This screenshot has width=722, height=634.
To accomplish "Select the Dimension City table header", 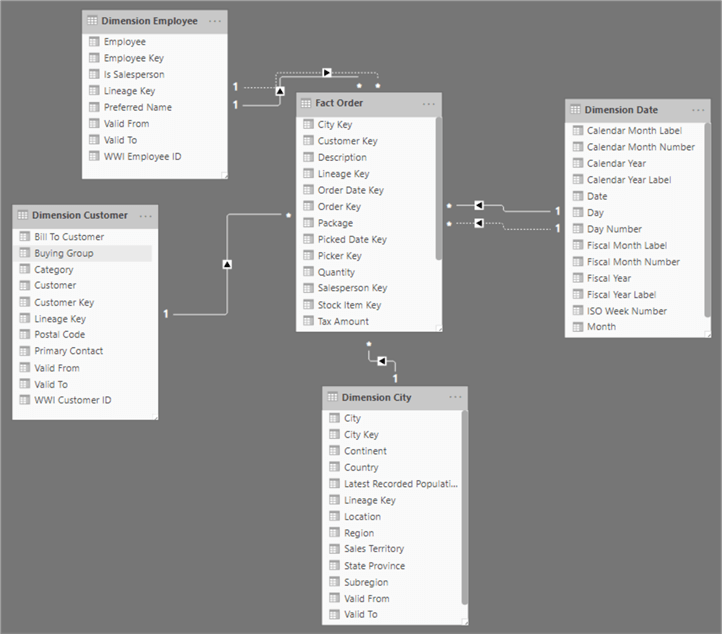I will [x=395, y=397].
